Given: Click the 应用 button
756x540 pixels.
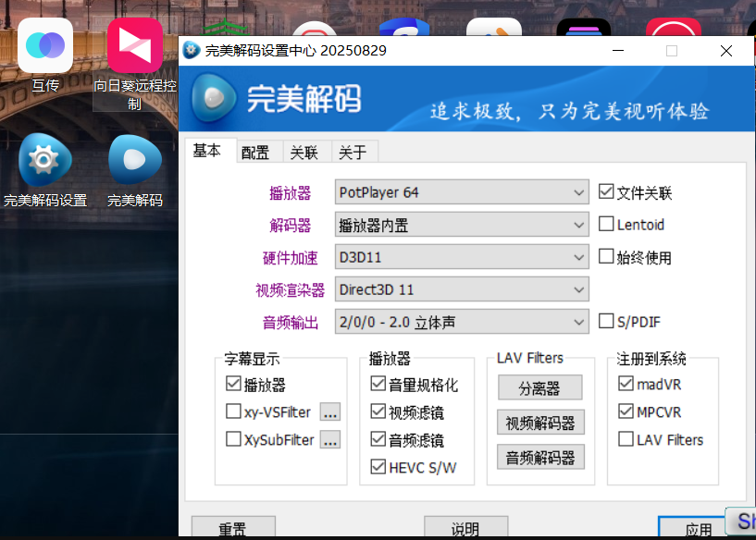Looking at the screenshot, I should pos(694,527).
